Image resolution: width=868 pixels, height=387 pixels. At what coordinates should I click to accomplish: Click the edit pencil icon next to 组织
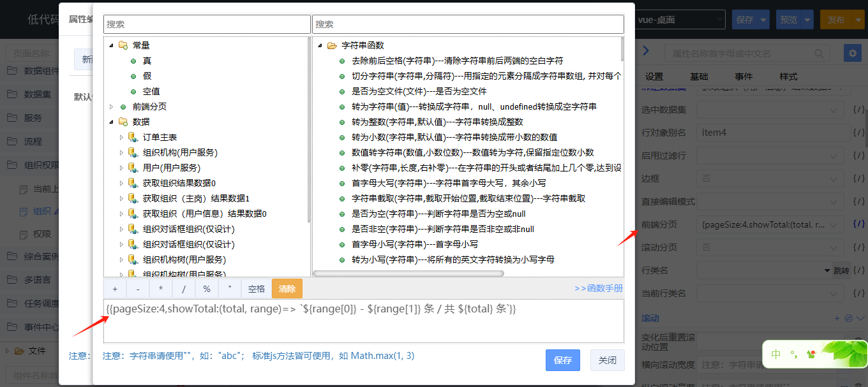click(x=56, y=212)
